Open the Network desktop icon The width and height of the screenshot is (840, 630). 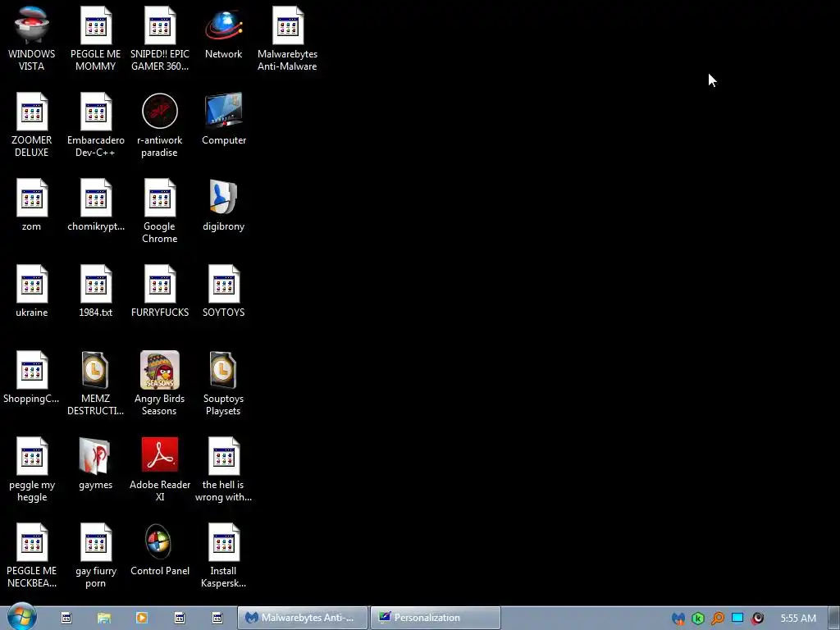(223, 33)
